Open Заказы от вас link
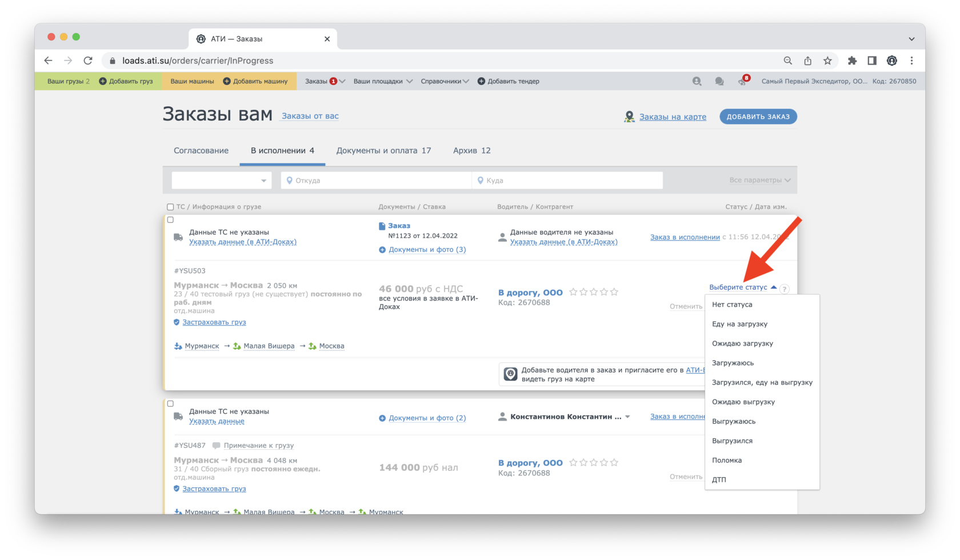 [x=310, y=116]
